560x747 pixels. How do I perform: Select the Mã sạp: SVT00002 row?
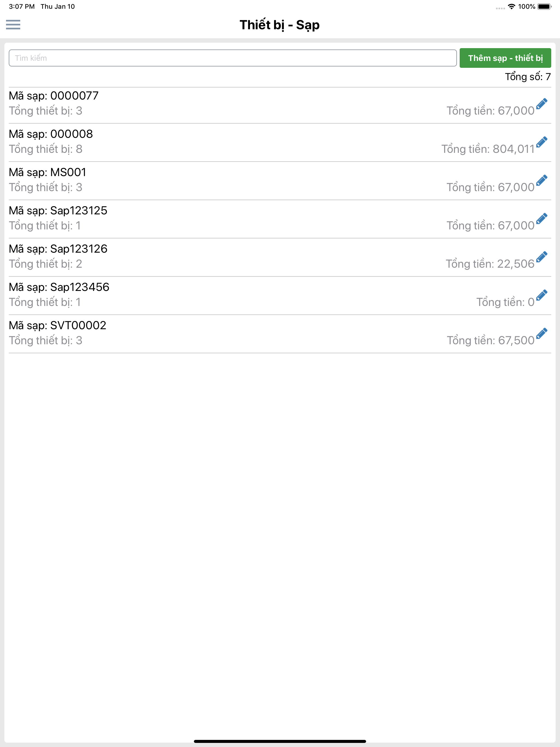point(280,334)
